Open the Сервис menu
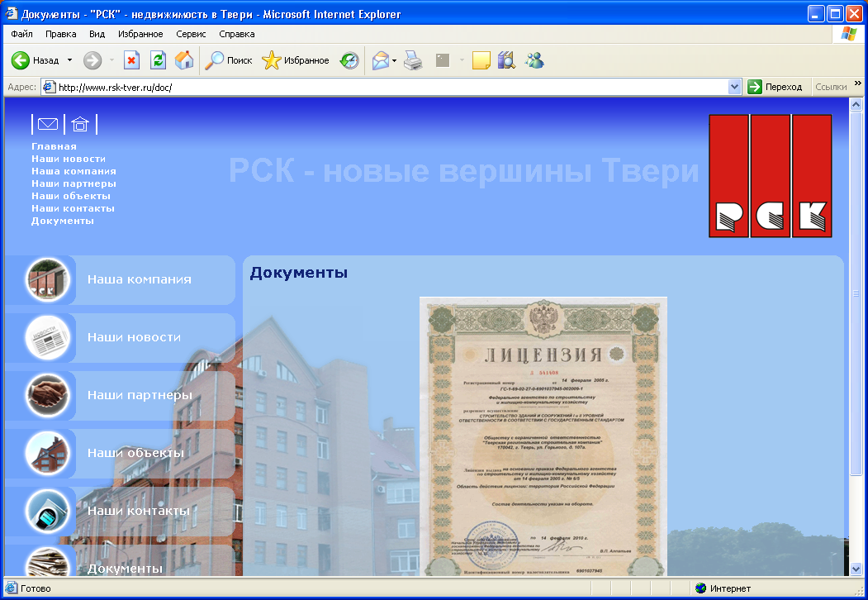 [x=191, y=34]
